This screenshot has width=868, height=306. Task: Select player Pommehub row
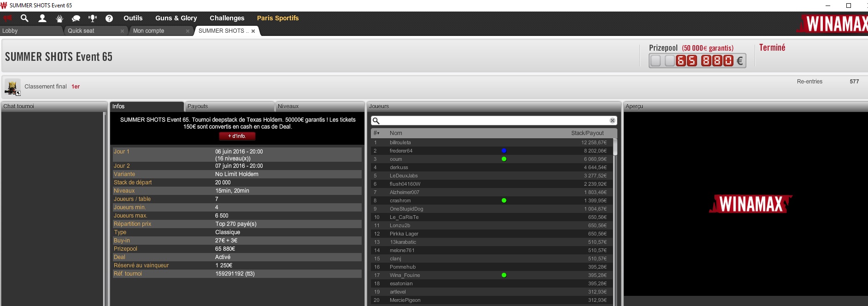tap(492, 267)
